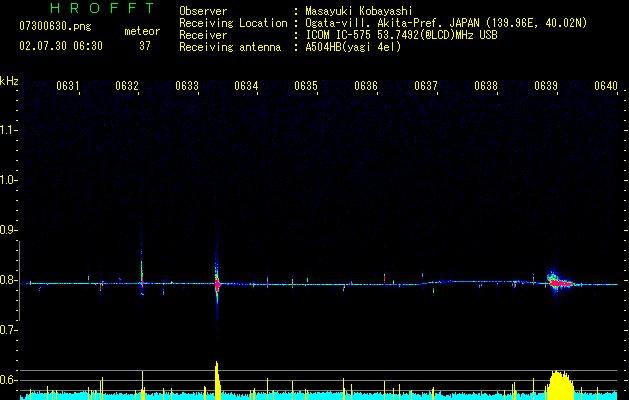Click the receiver ICOM IC-575 line
The height and width of the screenshot is (400, 629).
401,35
